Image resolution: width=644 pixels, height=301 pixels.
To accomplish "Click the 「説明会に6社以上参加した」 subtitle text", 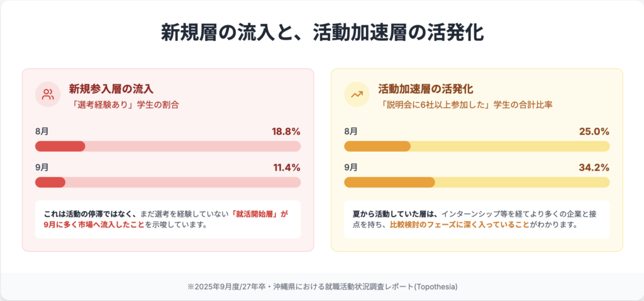I will (434, 105).
